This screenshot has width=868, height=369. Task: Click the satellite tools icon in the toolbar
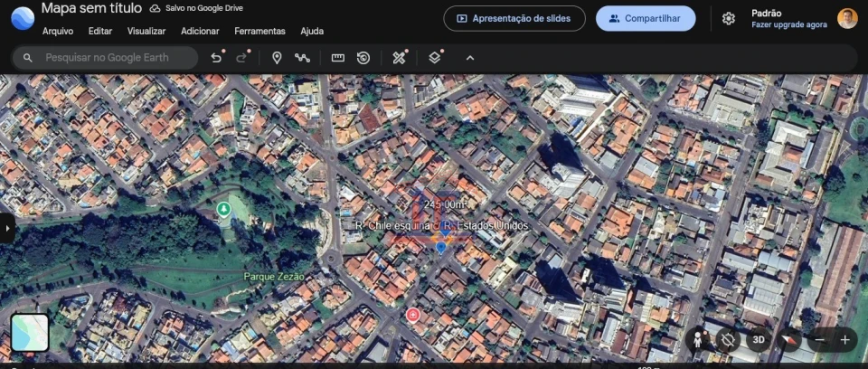coord(399,58)
